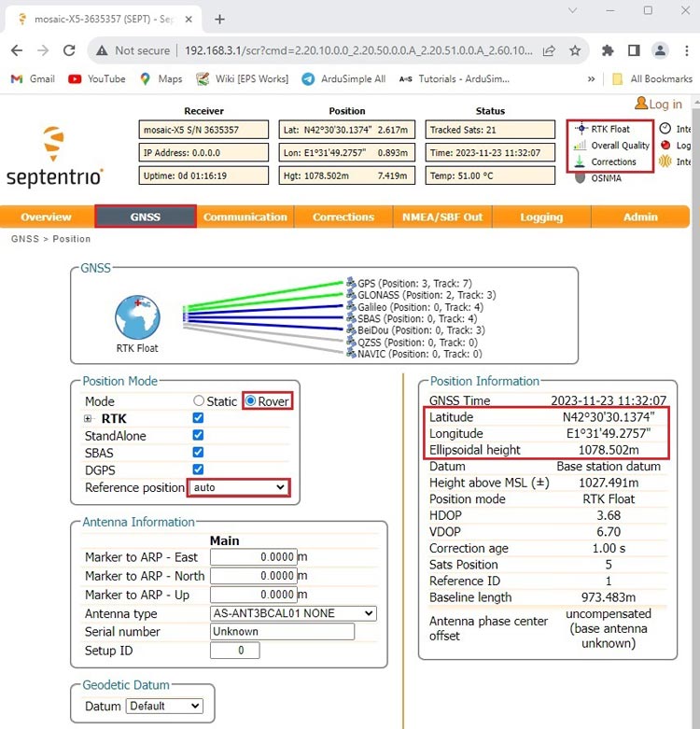Screen dimensions: 700x729
Task: Click the GPS satellite icon
Action: pos(351,283)
